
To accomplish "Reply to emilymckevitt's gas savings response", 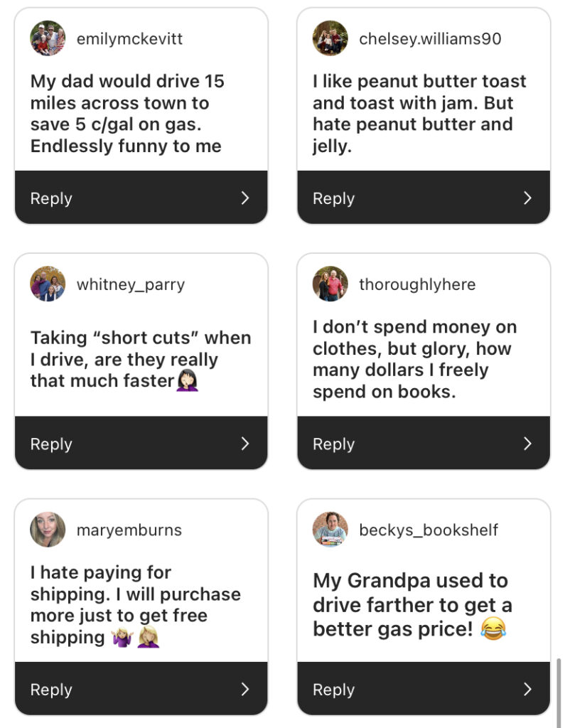I will (51, 198).
